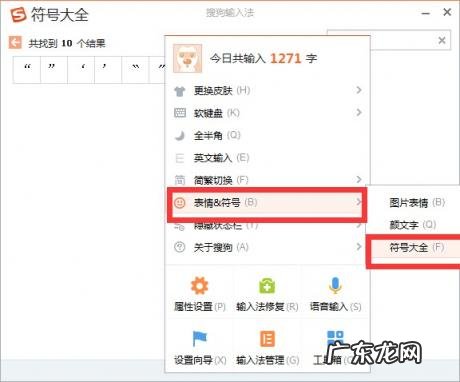Image resolution: width=460 pixels, height=382 pixels.
Task: Click the 1271 input count text
Action: 285,59
